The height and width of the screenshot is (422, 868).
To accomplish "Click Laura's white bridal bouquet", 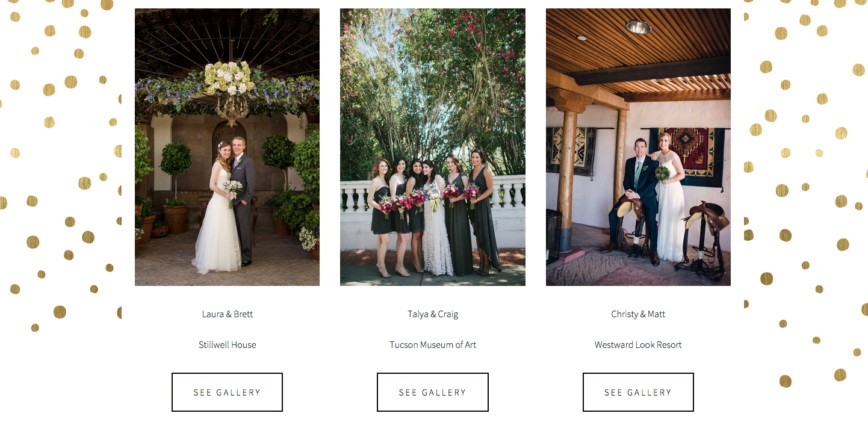I will click(232, 190).
